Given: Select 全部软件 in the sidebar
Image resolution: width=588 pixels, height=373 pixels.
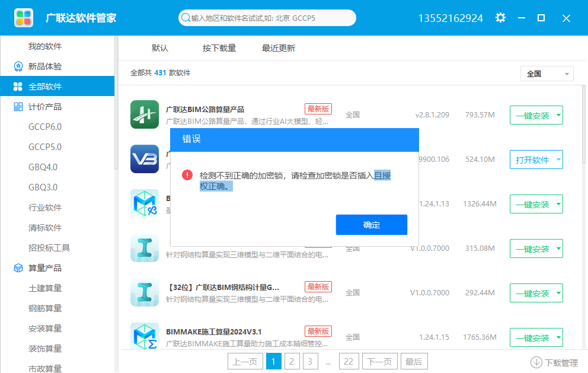Looking at the screenshot, I should [57, 87].
